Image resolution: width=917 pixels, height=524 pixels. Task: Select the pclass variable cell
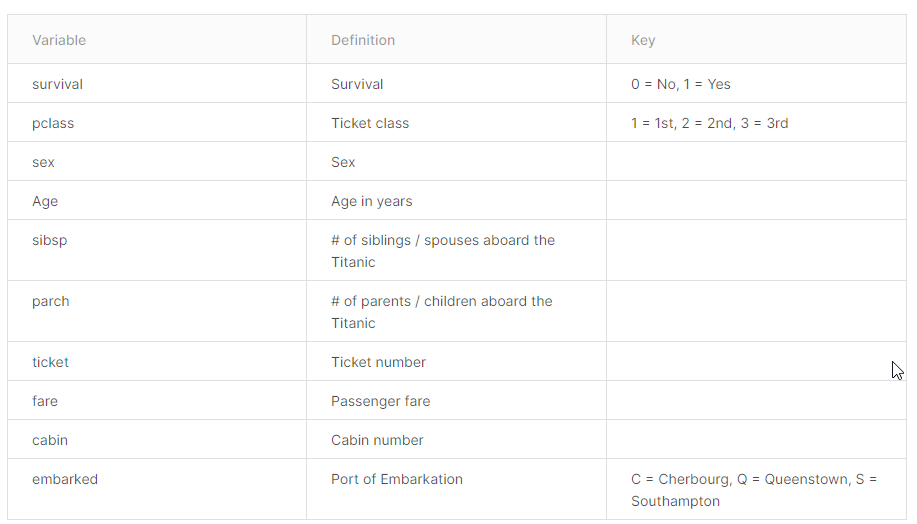(157, 123)
